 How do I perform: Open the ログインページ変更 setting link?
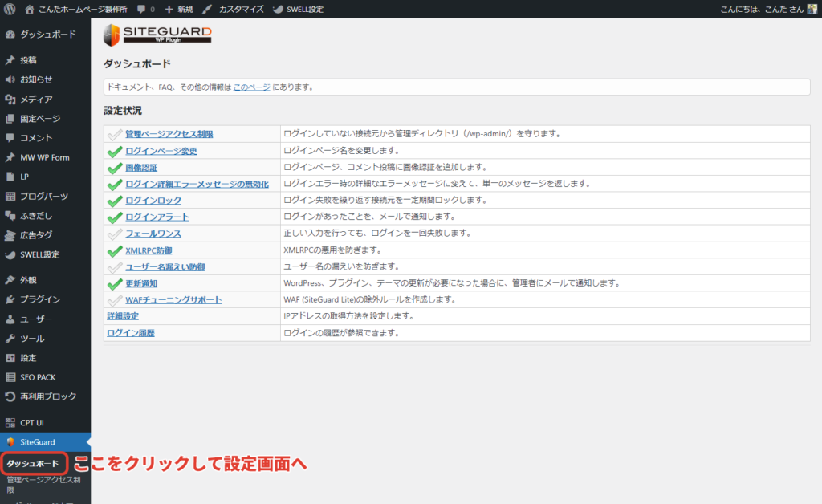(161, 151)
